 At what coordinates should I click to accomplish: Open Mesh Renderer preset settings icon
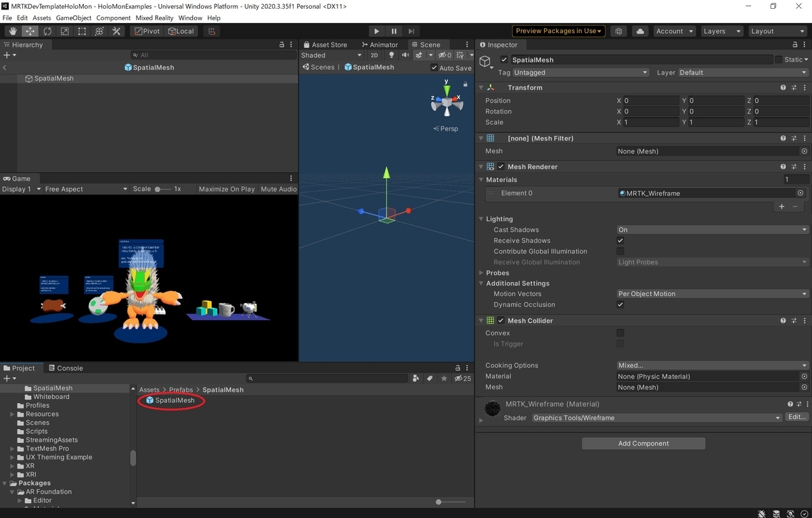pos(794,167)
